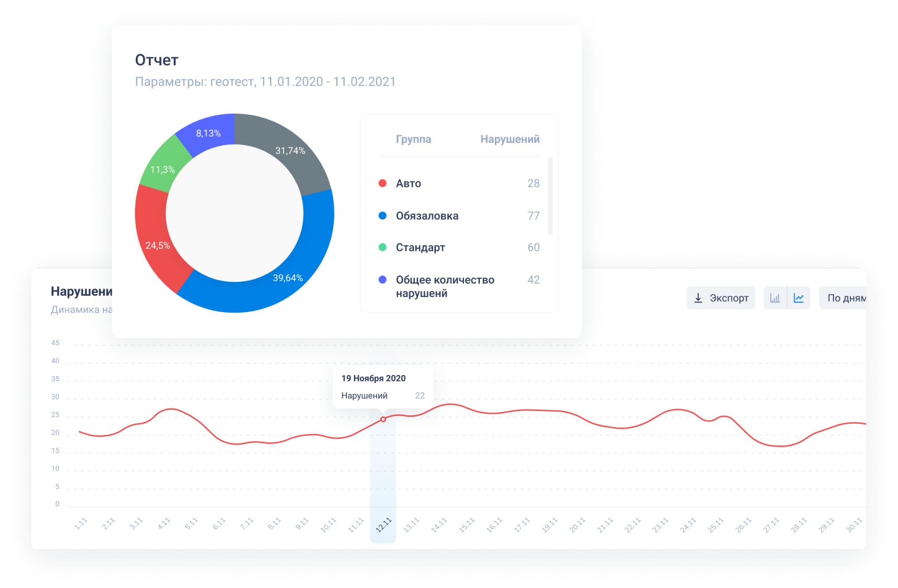This screenshot has width=898, height=588.
Task: Click value 28 in Авто row
Action: click(x=534, y=183)
